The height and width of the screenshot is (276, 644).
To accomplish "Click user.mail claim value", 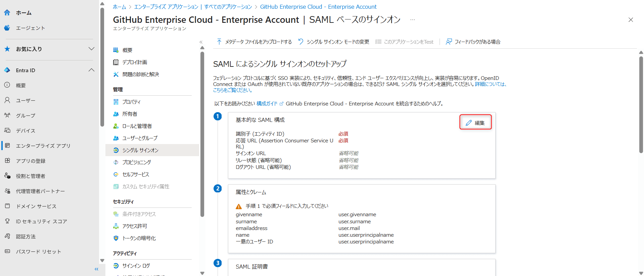I will (349, 228).
